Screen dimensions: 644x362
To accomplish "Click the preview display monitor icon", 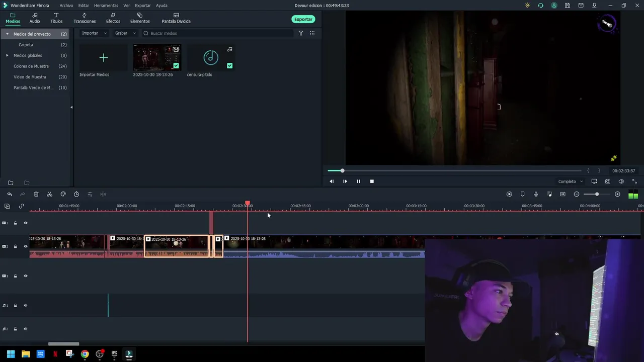I will (x=594, y=182).
